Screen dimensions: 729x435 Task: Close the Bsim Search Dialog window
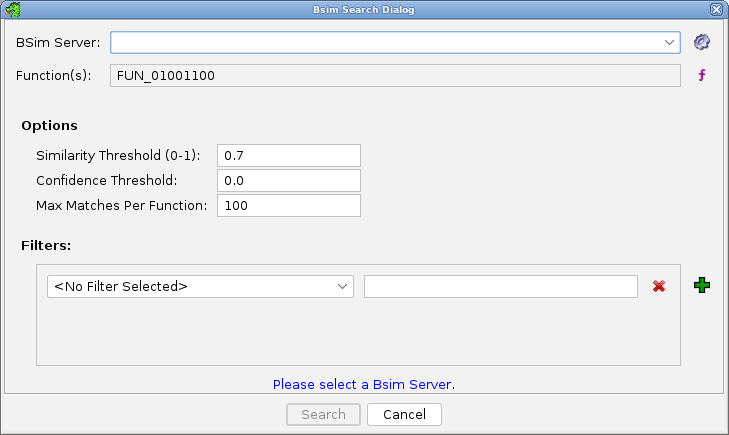point(716,9)
